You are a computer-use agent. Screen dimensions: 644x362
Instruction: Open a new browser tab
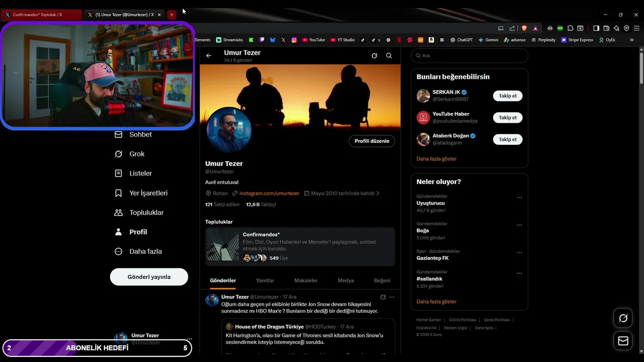tap(172, 15)
